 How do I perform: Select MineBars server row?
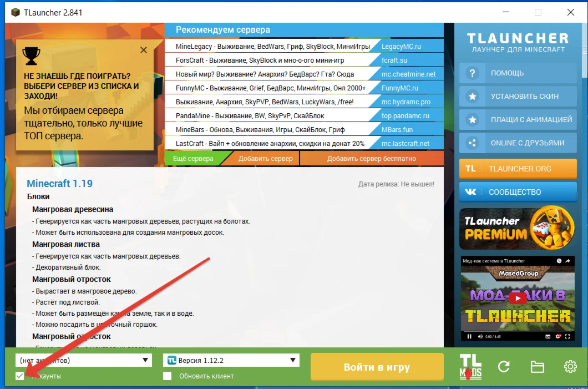304,130
